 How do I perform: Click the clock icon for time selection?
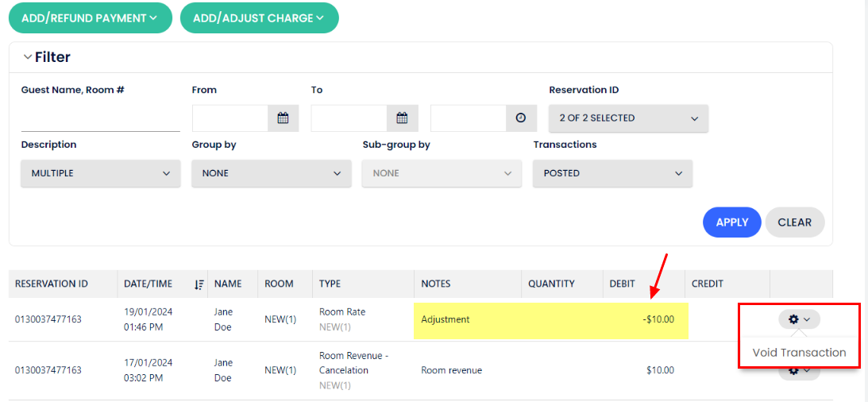[x=520, y=118]
